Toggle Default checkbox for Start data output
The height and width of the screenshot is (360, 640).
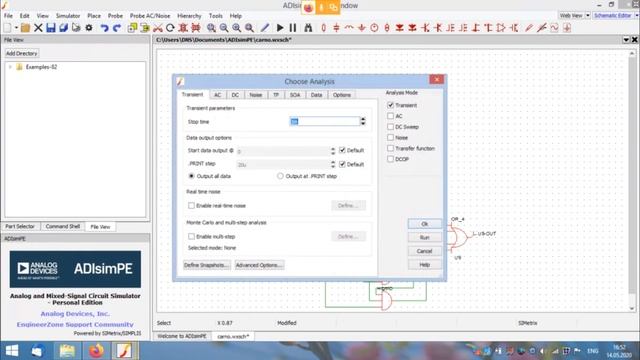(x=342, y=150)
